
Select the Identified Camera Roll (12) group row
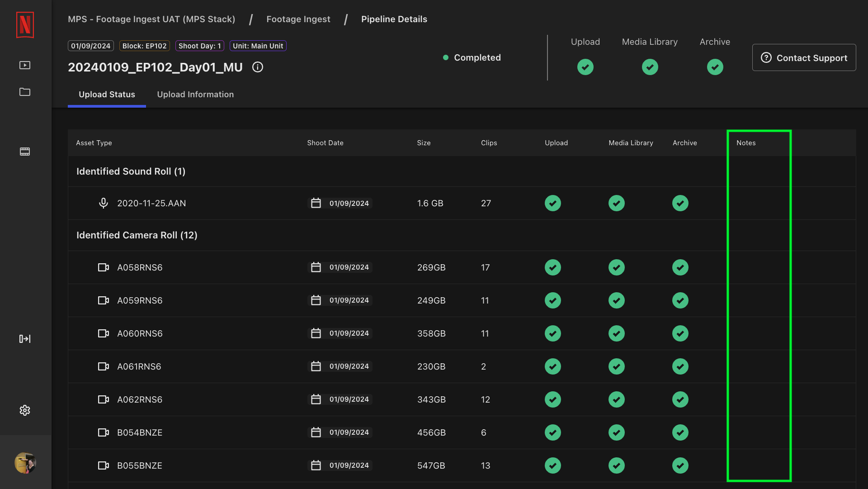click(462, 235)
